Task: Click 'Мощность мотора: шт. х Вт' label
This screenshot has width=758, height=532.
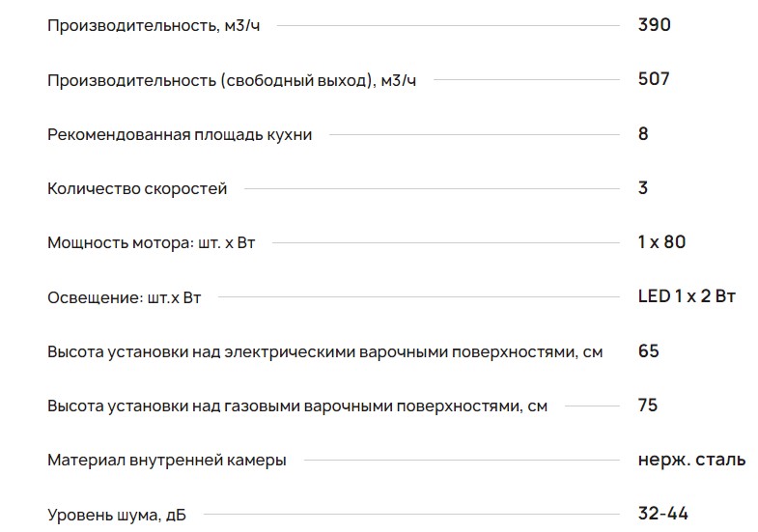Action: pyautogui.click(x=151, y=242)
